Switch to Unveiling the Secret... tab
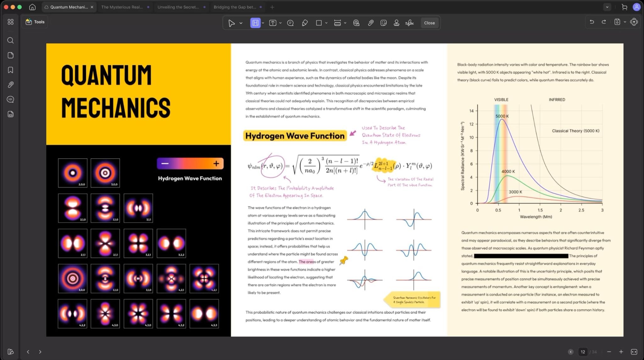 178,7
